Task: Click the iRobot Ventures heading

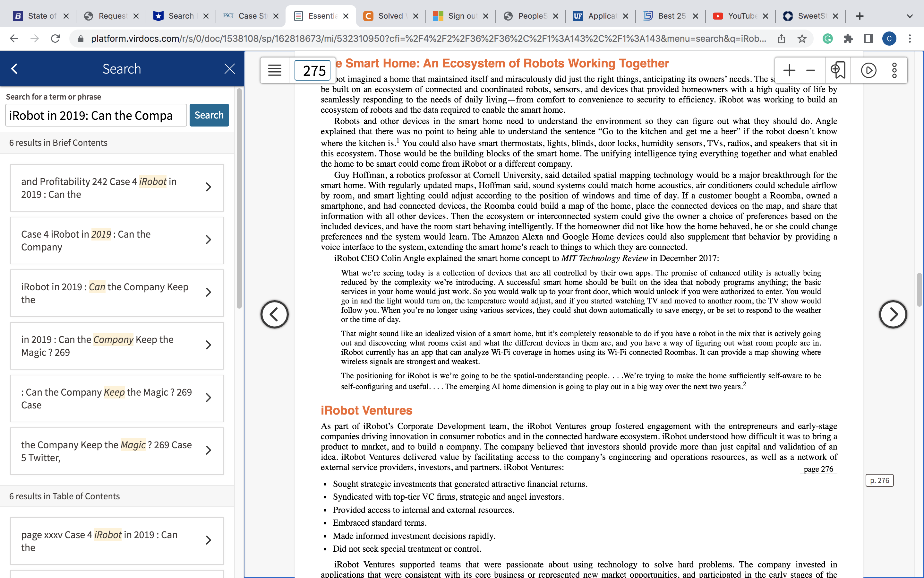Action: pos(366,411)
